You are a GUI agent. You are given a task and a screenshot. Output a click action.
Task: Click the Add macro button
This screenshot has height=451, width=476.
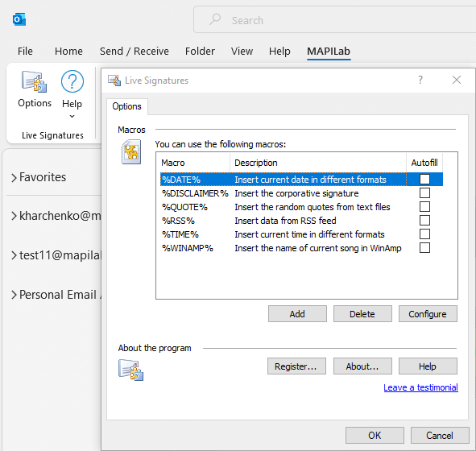297,314
